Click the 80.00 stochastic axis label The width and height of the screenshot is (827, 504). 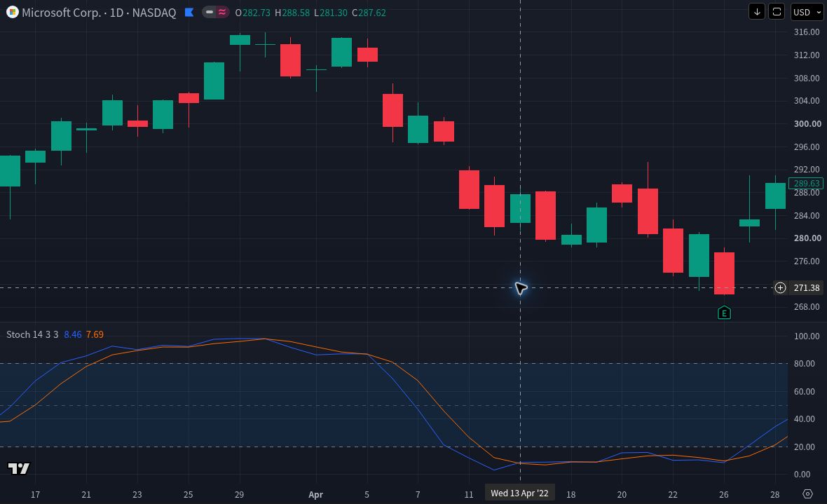805,364
